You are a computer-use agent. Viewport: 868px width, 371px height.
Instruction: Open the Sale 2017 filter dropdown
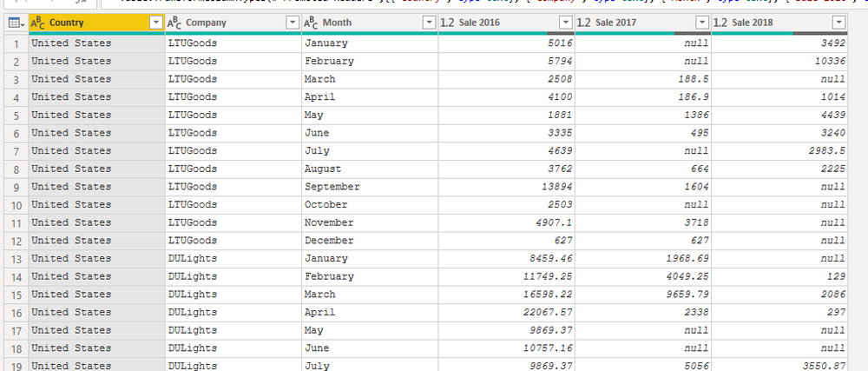701,22
